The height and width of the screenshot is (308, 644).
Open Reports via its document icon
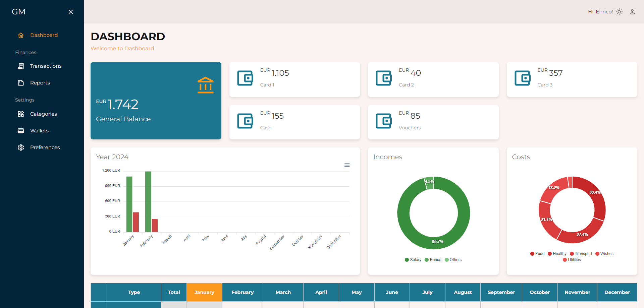[21, 83]
